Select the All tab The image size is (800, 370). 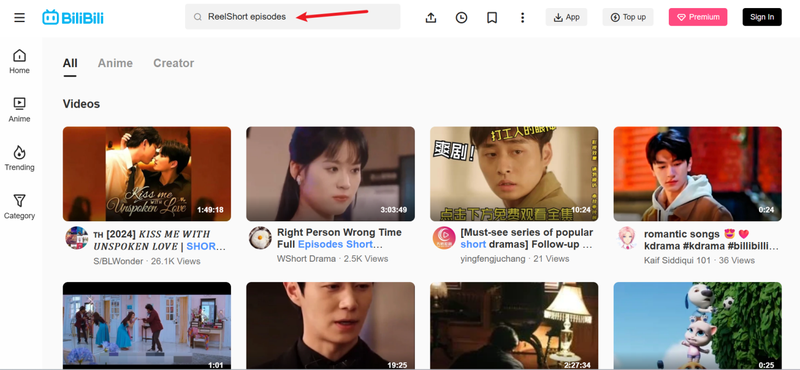point(70,63)
